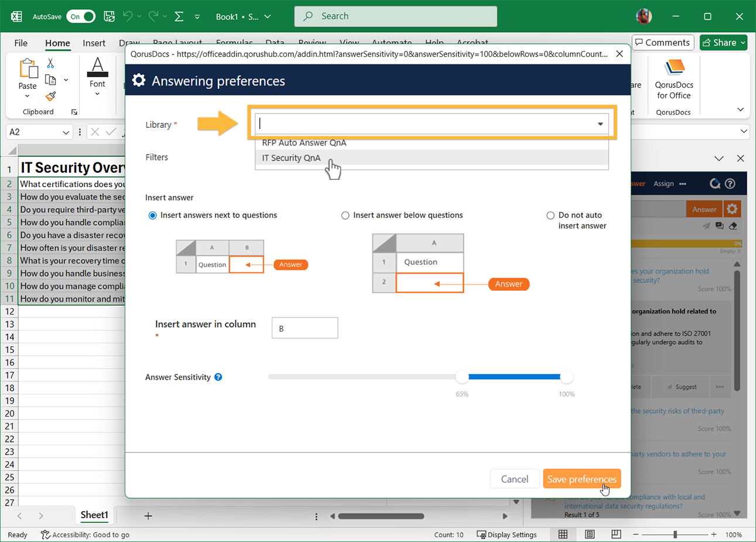Click the AutoSum sigma icon
The width and height of the screenshot is (756, 542).
[179, 16]
